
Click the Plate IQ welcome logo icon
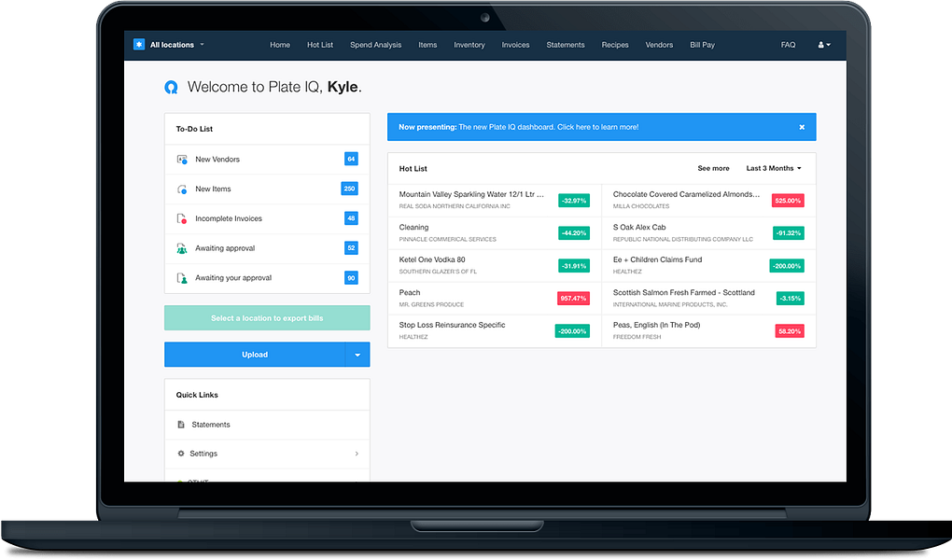(171, 88)
